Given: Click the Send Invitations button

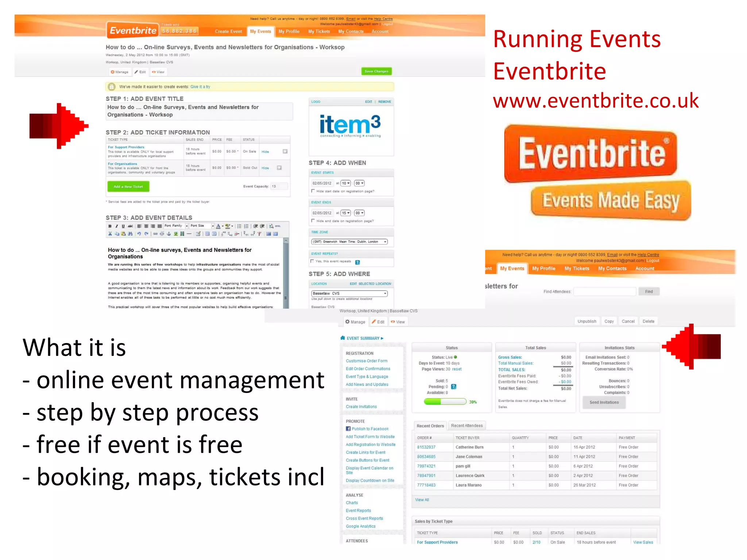Looking at the screenshot, I should (604, 402).
